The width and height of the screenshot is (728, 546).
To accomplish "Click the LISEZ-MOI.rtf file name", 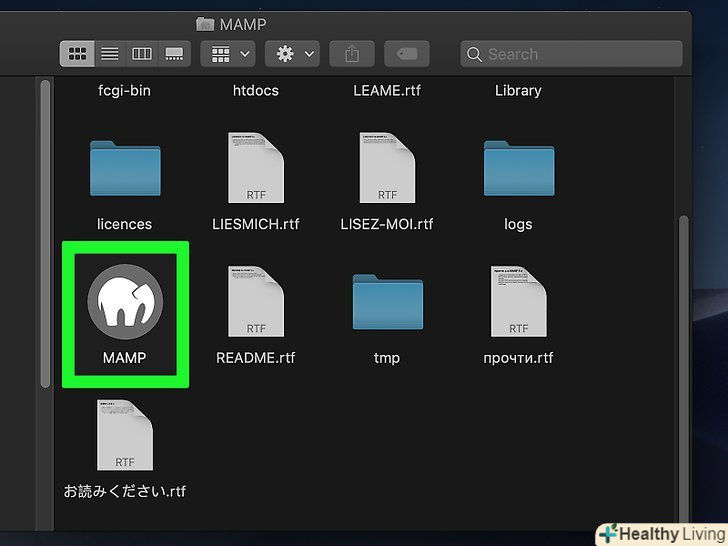I will pos(387,224).
